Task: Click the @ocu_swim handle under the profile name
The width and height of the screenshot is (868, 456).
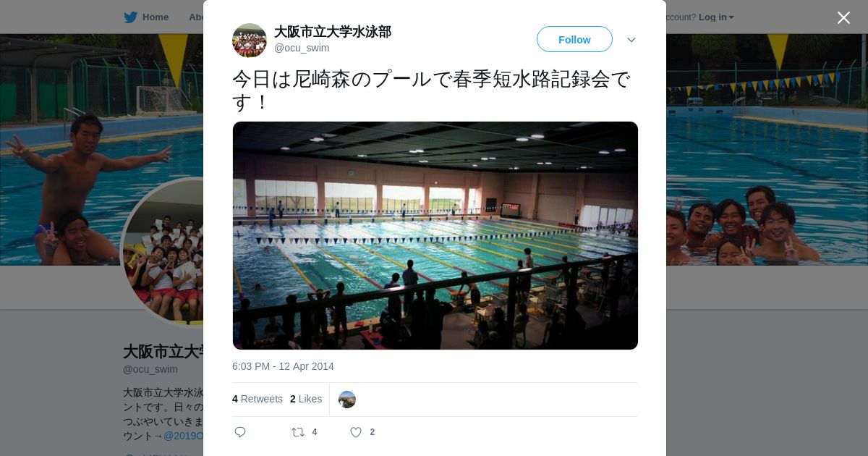Action: point(150,369)
